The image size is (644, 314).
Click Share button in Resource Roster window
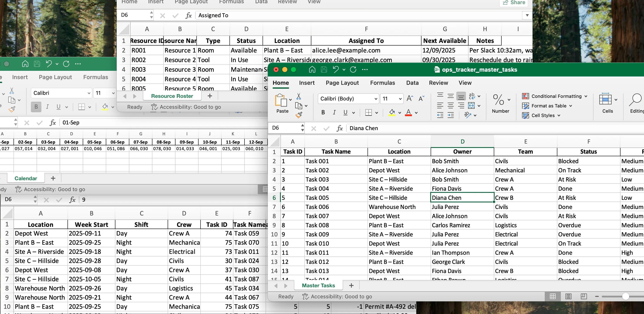pyautogui.click(x=514, y=2)
